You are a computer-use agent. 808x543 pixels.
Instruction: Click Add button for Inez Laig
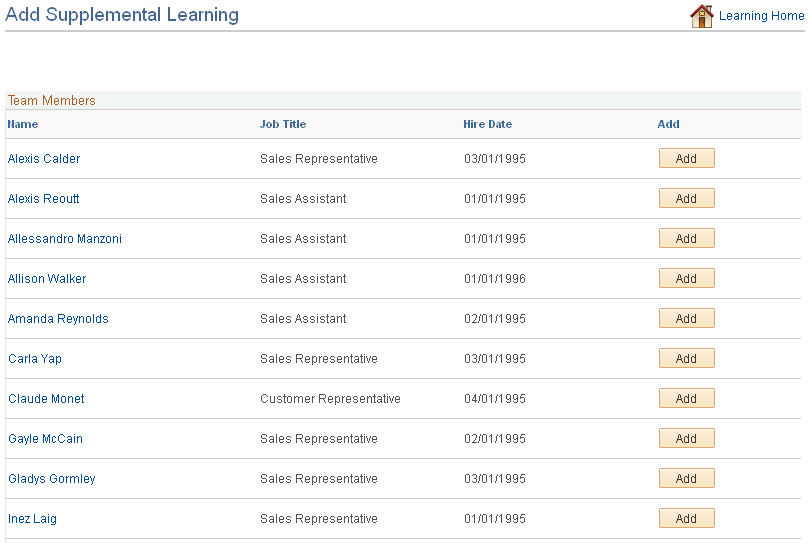click(686, 519)
